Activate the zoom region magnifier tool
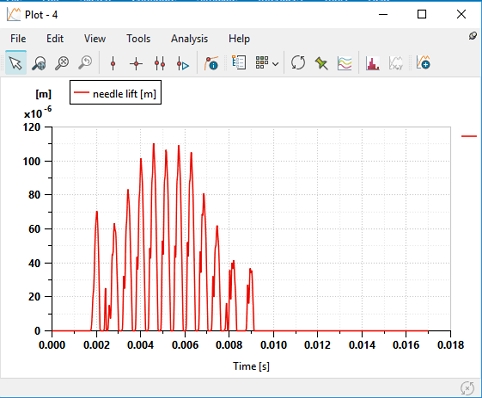 [x=39, y=63]
